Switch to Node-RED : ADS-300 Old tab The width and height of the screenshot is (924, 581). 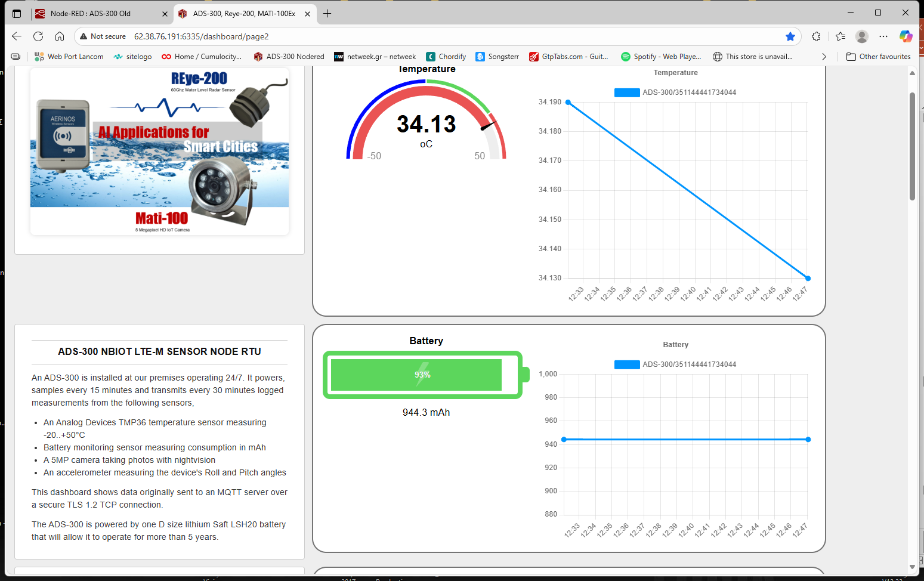(90, 13)
